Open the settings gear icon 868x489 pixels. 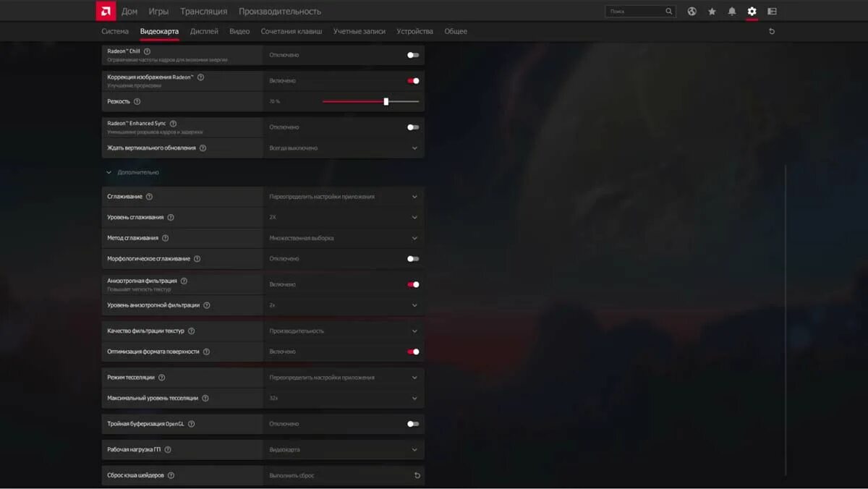(x=752, y=12)
